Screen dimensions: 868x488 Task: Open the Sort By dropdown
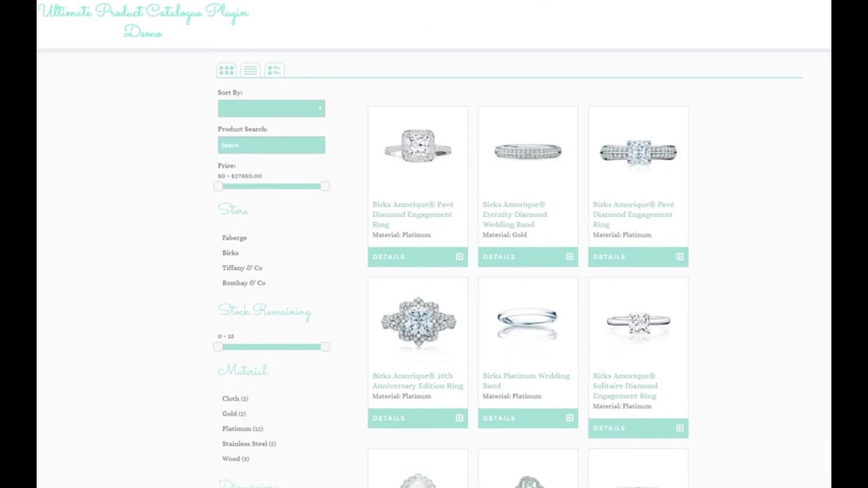pos(271,108)
